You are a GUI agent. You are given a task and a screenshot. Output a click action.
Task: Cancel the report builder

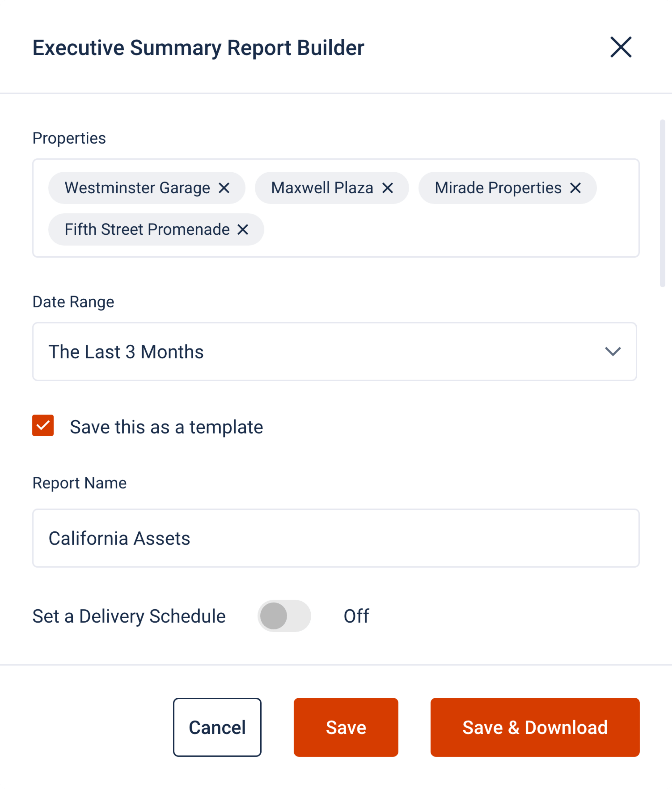(217, 727)
